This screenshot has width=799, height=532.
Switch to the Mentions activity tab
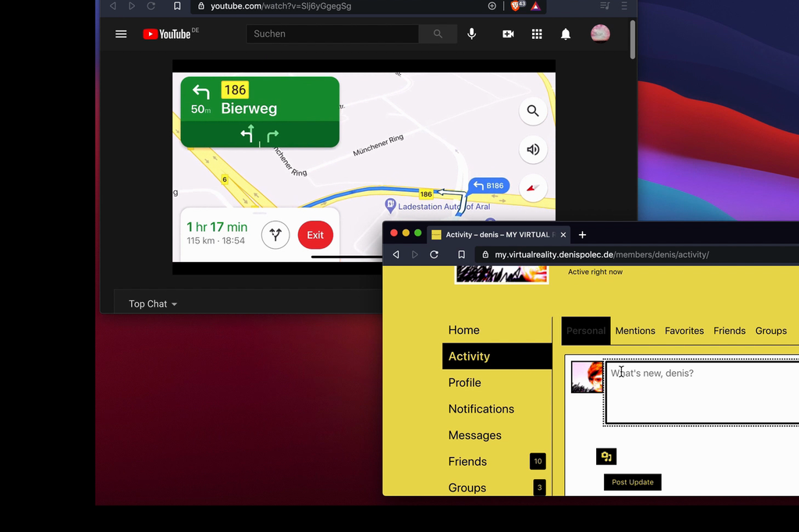[x=635, y=331]
